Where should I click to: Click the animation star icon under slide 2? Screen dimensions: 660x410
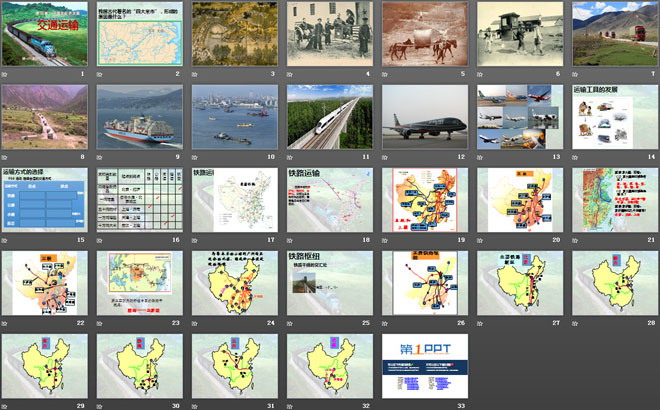coord(100,75)
